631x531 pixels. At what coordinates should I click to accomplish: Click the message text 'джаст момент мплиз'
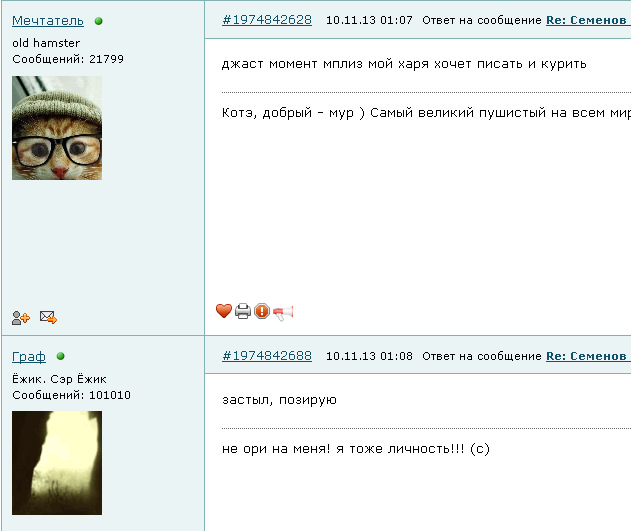point(292,64)
